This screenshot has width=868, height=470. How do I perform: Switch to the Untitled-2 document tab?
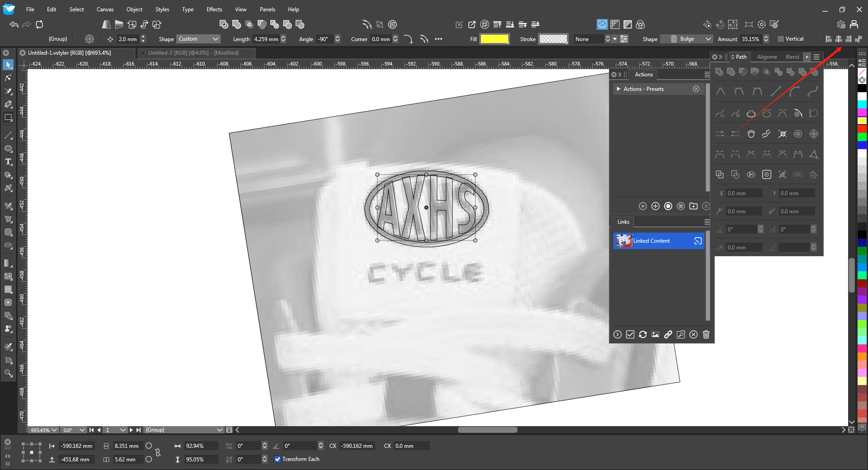(193, 53)
